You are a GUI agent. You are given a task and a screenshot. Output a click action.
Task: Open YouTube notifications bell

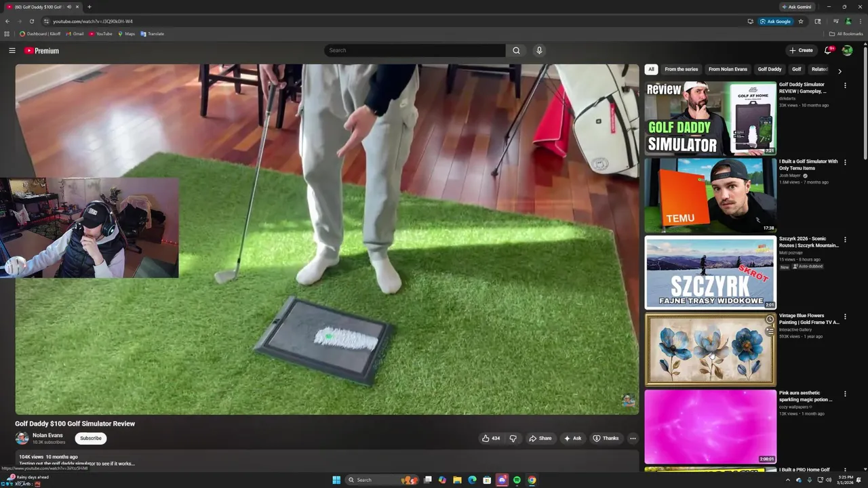[x=828, y=50]
